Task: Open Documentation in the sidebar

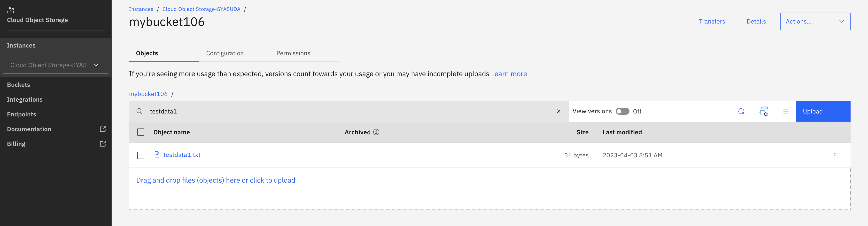Action: 29,129
